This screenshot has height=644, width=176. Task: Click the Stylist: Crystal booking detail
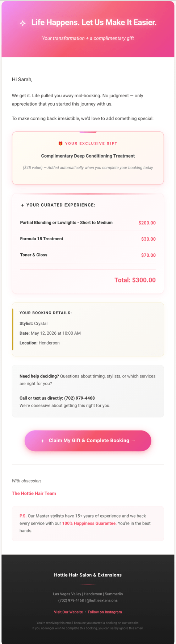click(x=33, y=323)
